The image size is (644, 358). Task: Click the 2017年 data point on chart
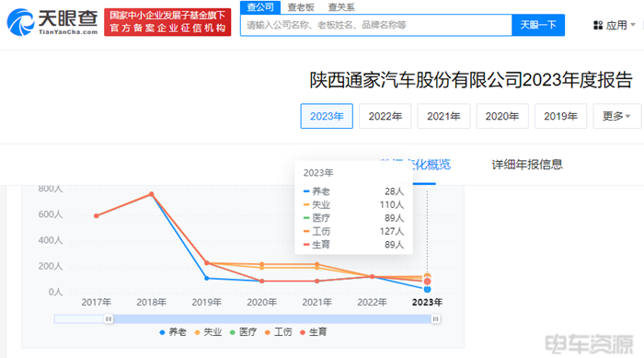coord(96,215)
